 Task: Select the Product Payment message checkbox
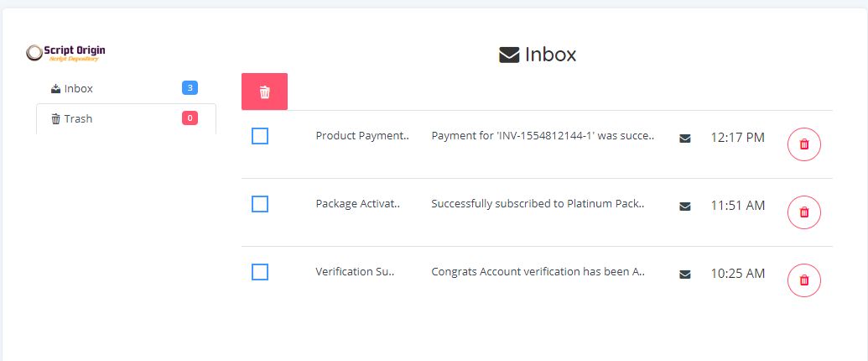[260, 136]
